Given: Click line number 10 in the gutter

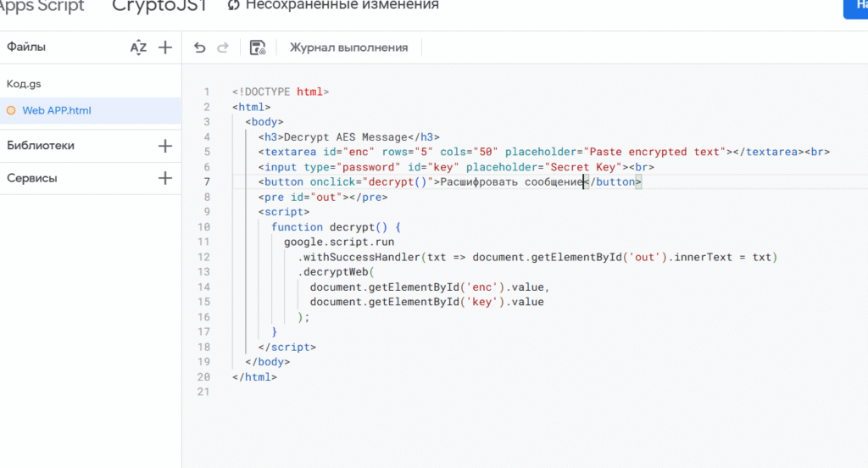Looking at the screenshot, I should point(203,227).
